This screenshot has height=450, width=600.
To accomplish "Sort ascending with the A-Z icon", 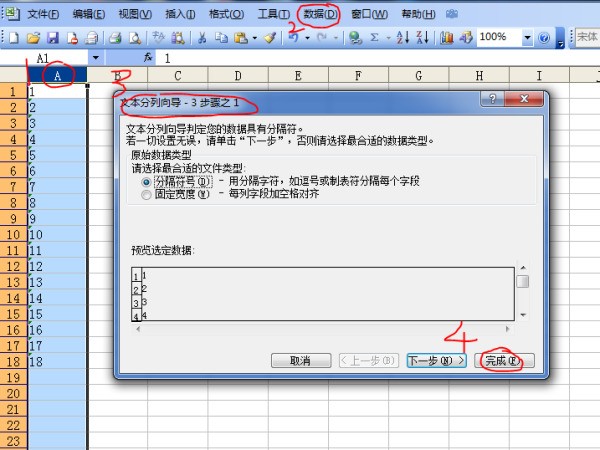I will coord(403,38).
